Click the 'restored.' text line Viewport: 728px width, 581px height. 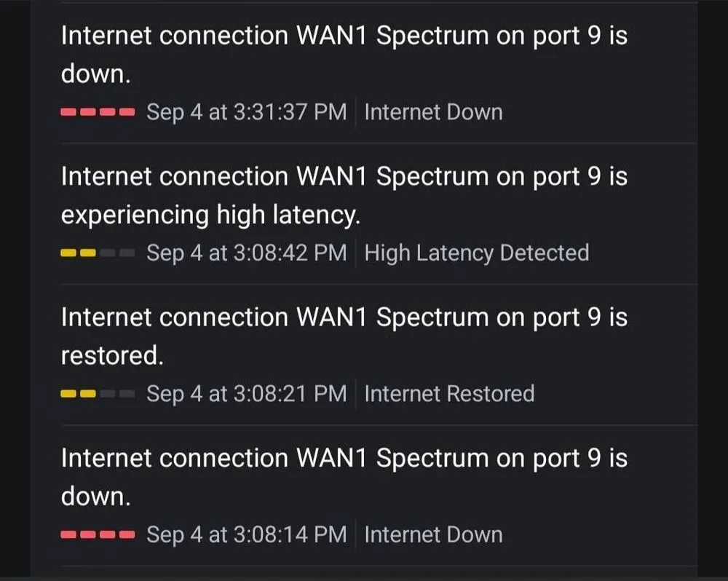tap(112, 356)
